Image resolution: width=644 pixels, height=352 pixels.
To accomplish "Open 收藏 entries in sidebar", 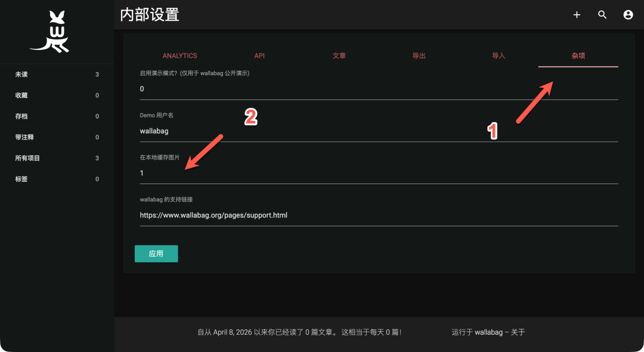I will [x=57, y=95].
